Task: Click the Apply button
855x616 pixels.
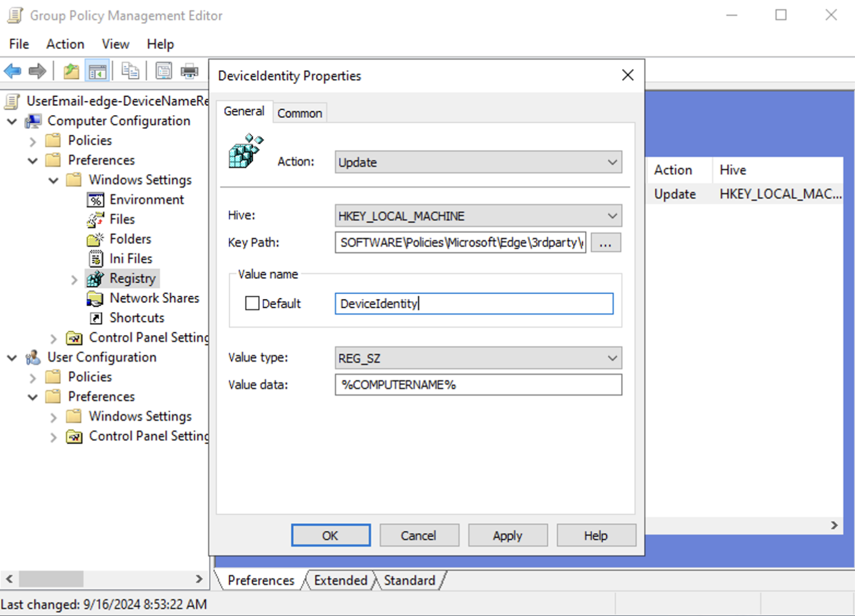Action: coord(507,536)
